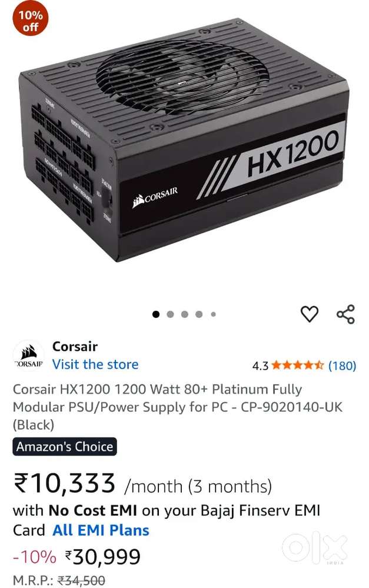The image size is (369, 588).
Task: Open the Visit the store link
Action: [95, 364]
